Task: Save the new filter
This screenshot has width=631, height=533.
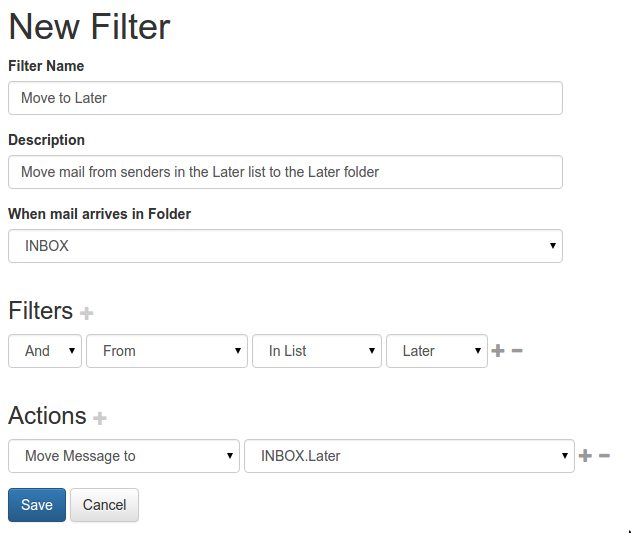Action: point(37,505)
